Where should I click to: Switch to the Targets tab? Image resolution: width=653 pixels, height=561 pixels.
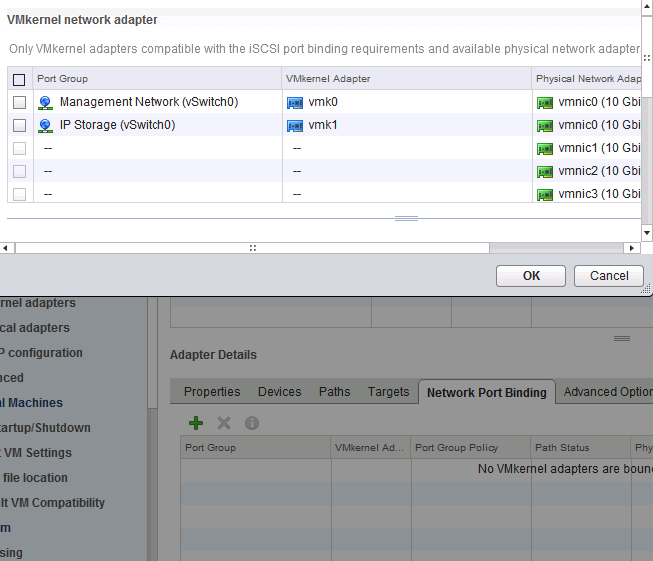click(389, 392)
